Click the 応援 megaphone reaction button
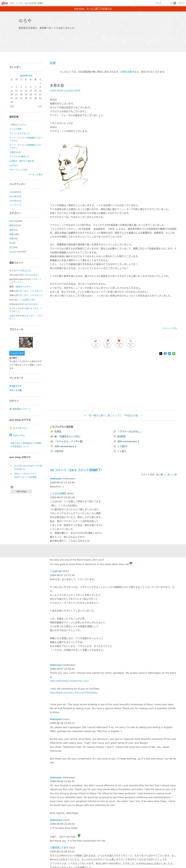The image size is (186, 868). click(x=107, y=343)
